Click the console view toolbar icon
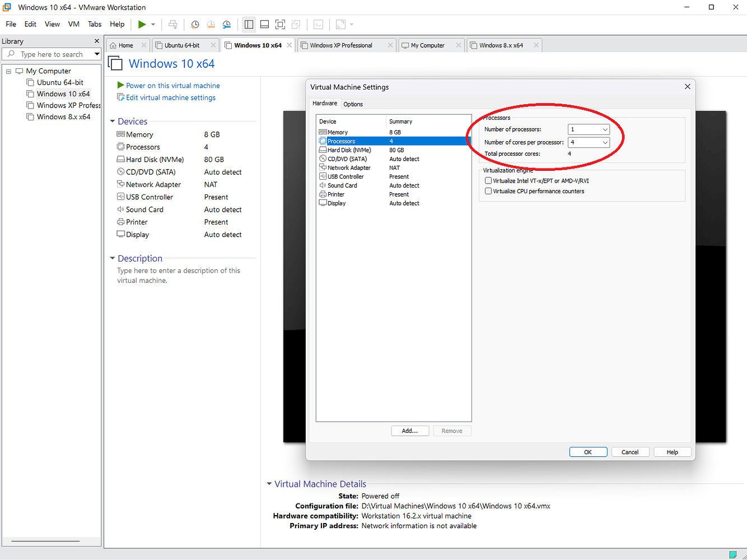 318,24
